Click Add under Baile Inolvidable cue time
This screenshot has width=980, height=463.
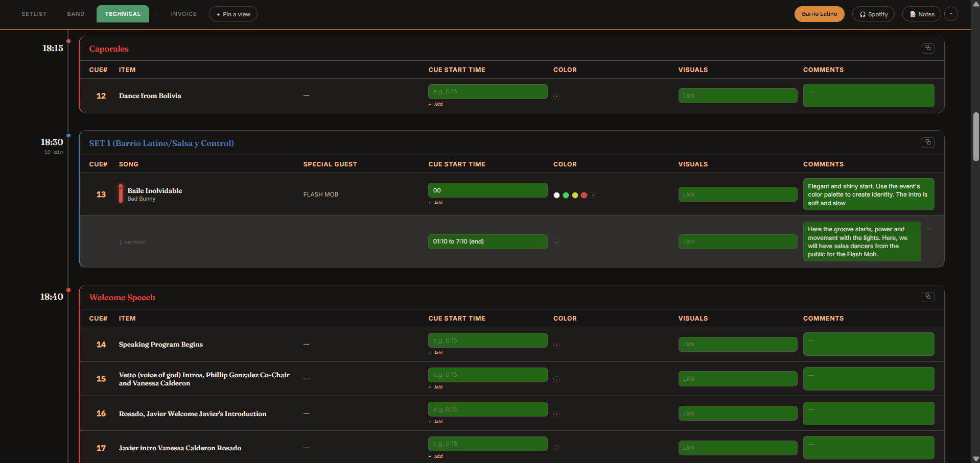click(x=436, y=203)
